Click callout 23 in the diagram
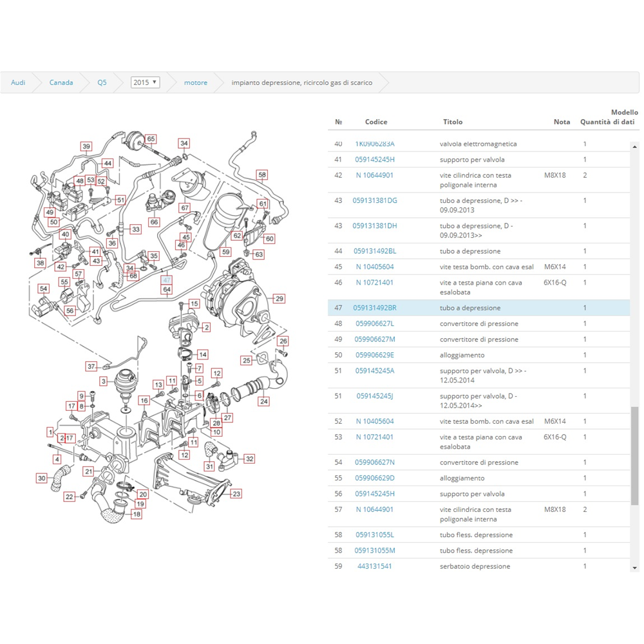Image resolution: width=644 pixels, height=644 pixels. point(236,494)
